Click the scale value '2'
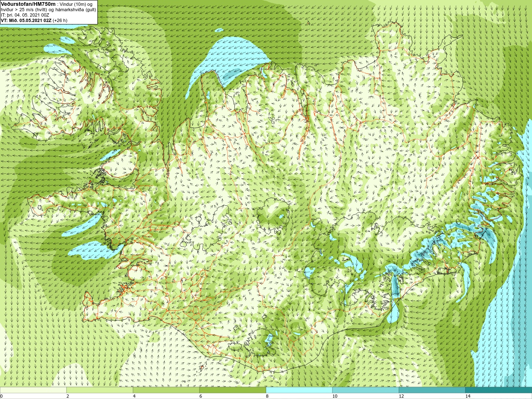This screenshot has height=399, width=532. click(68, 396)
